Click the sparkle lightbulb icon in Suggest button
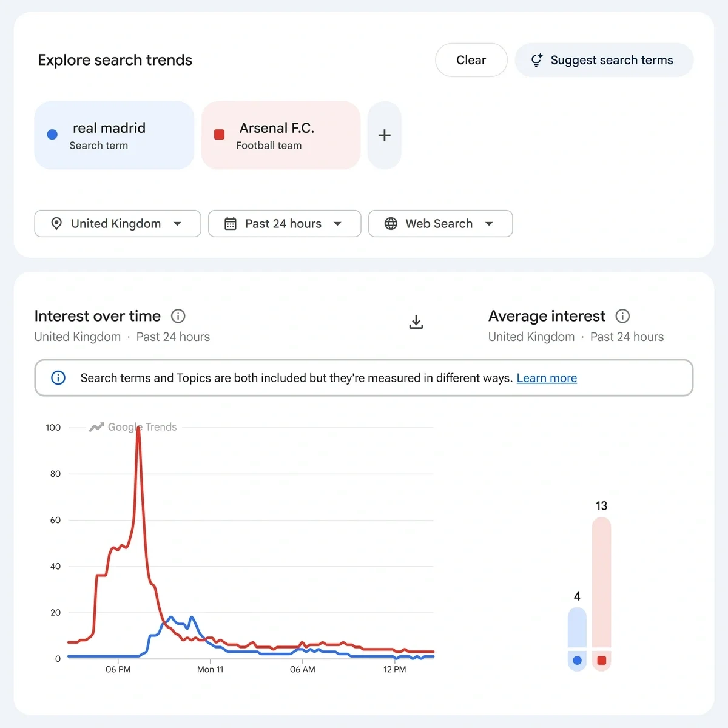The height and width of the screenshot is (728, 728). click(x=537, y=60)
